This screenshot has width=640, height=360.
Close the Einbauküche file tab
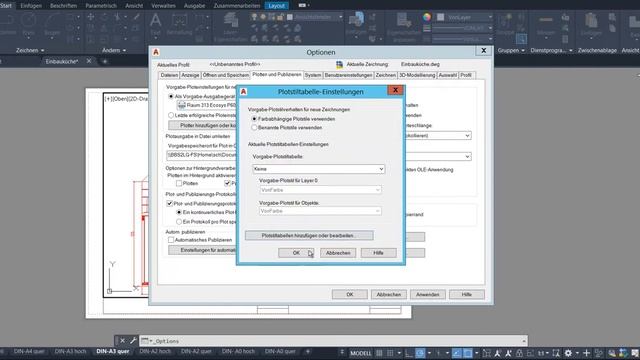pyautogui.click(x=89, y=61)
